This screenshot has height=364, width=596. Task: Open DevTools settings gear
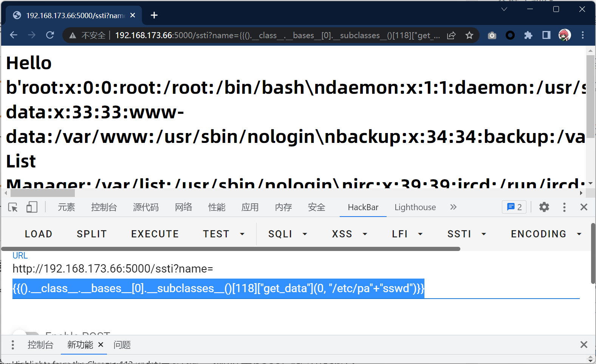tap(544, 207)
